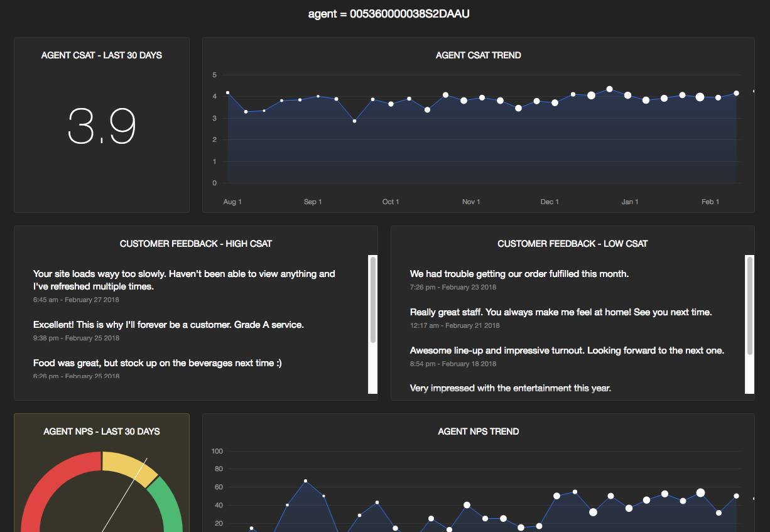Click the Dec 1 label on CSAT trend
Image resolution: width=770 pixels, height=532 pixels.
pyautogui.click(x=550, y=202)
